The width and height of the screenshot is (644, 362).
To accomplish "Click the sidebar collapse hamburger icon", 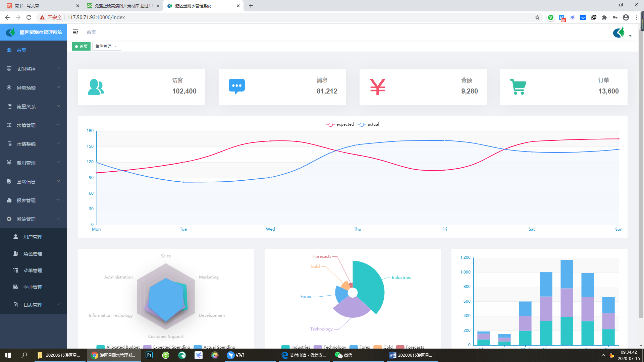I will (x=75, y=32).
